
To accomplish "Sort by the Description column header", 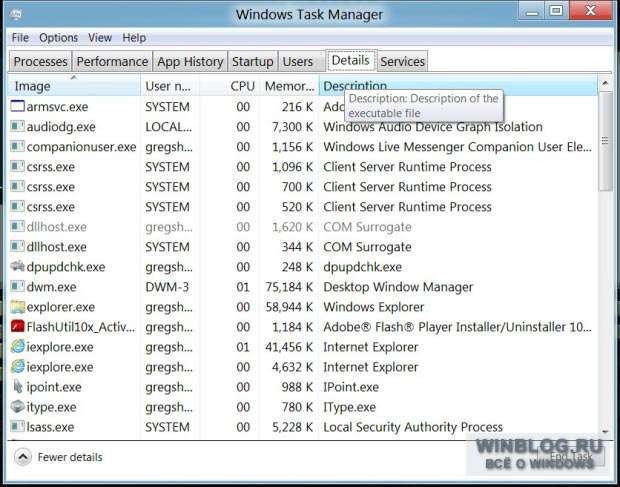I will [458, 85].
